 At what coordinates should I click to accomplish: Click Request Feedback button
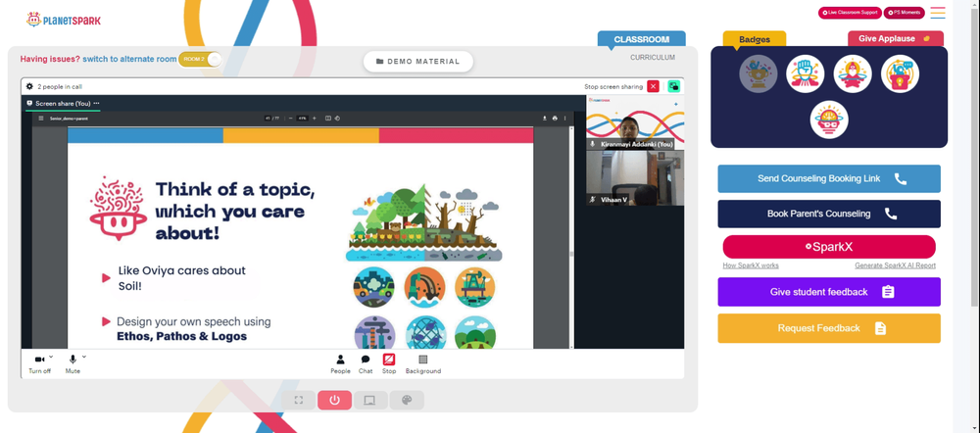click(x=829, y=328)
